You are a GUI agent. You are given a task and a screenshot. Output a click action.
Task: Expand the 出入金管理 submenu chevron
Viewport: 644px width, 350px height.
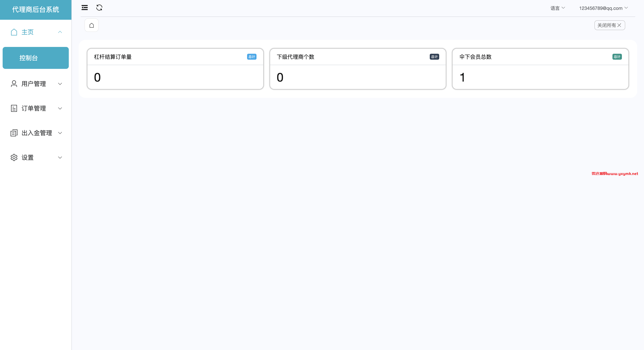pos(60,133)
